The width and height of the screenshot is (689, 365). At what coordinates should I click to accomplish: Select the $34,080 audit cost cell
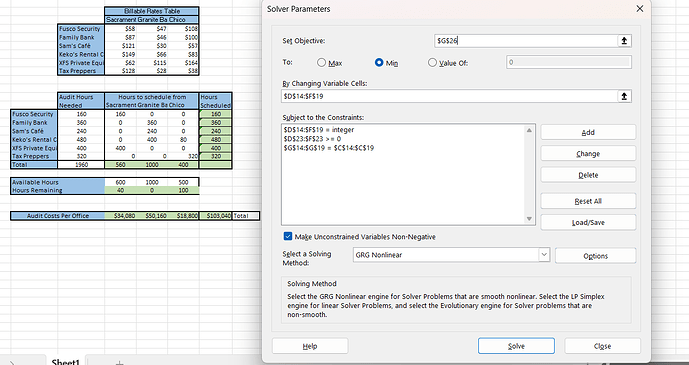point(120,216)
